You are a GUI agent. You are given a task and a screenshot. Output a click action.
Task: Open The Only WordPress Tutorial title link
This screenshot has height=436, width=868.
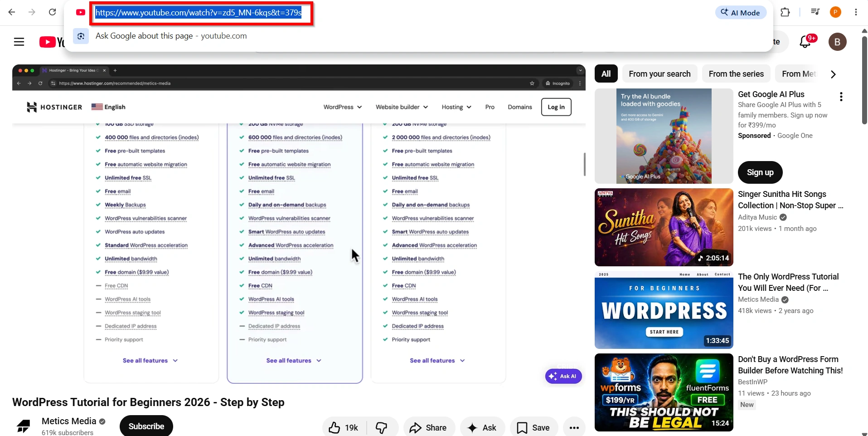[788, 282]
